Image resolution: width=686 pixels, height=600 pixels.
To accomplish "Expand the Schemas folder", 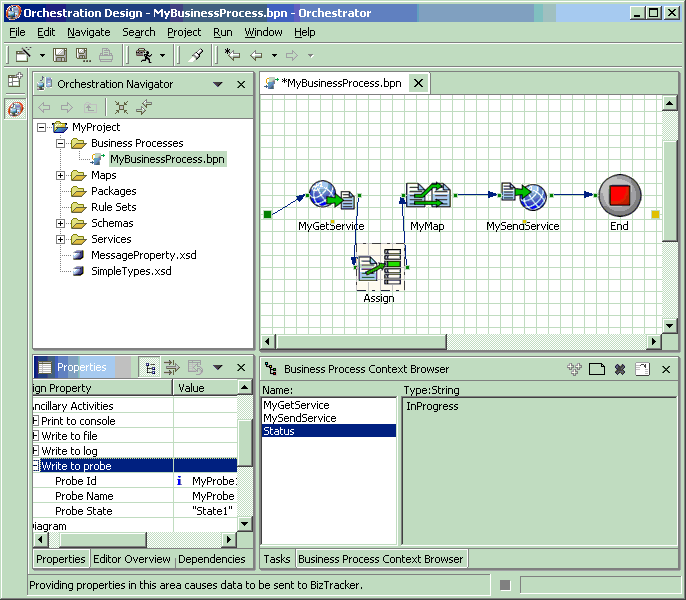I will (61, 224).
